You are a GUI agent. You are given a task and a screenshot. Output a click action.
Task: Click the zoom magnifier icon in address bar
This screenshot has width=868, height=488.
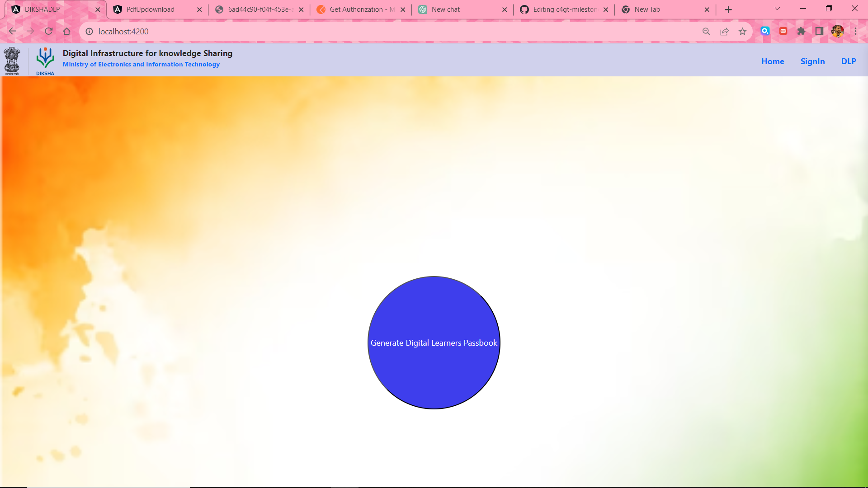[x=706, y=31]
